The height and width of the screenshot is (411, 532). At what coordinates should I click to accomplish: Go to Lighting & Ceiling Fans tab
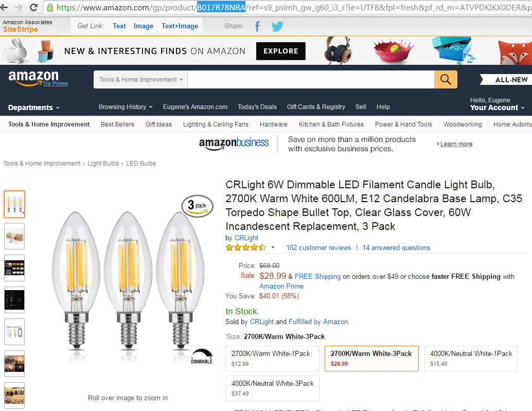(216, 124)
